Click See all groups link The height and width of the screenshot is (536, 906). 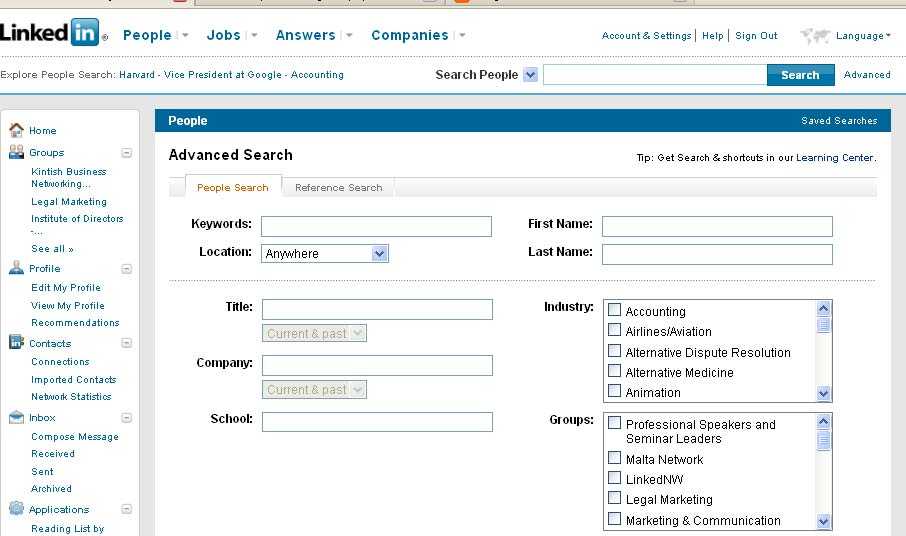[53, 249]
